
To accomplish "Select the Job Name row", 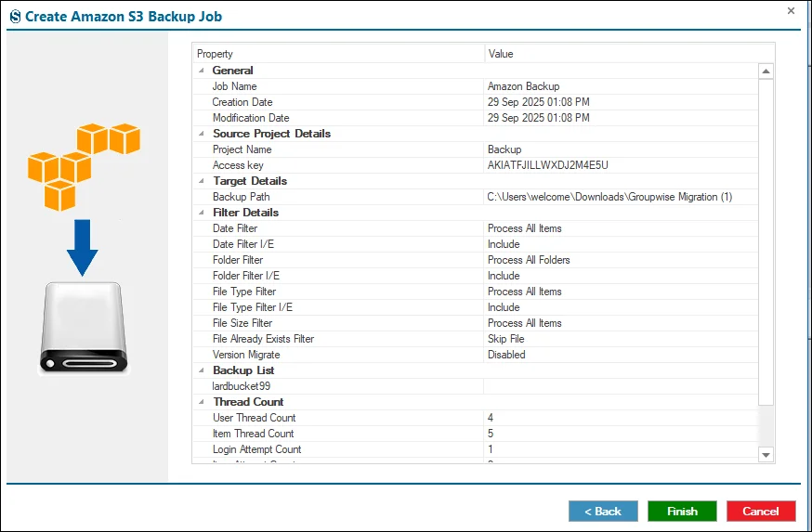I will (475, 86).
